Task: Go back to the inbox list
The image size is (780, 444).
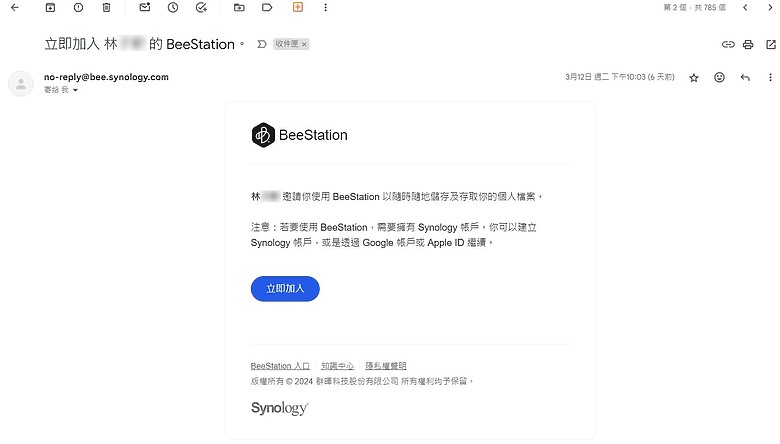Action: click(15, 7)
